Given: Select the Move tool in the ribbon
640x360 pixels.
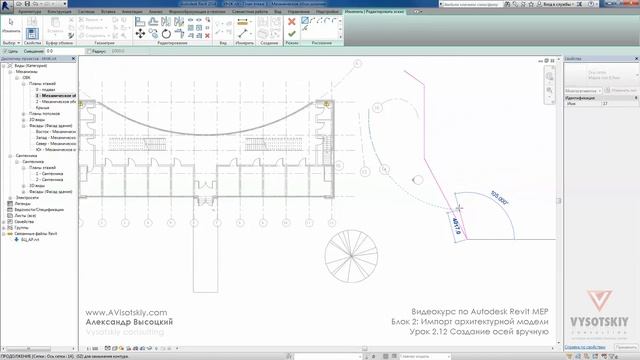Looking at the screenshot, I should click(140, 34).
